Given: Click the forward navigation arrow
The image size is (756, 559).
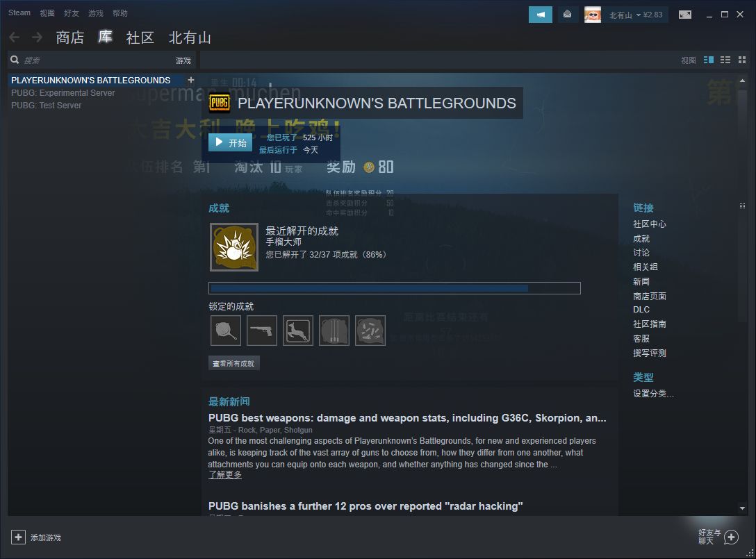Looking at the screenshot, I should 37,37.
